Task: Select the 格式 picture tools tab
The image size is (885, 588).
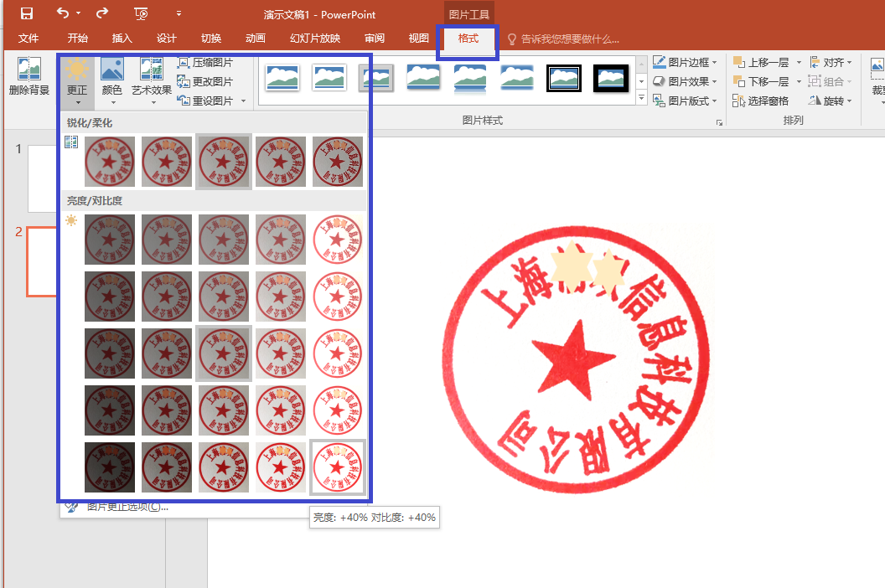Action: [x=468, y=39]
